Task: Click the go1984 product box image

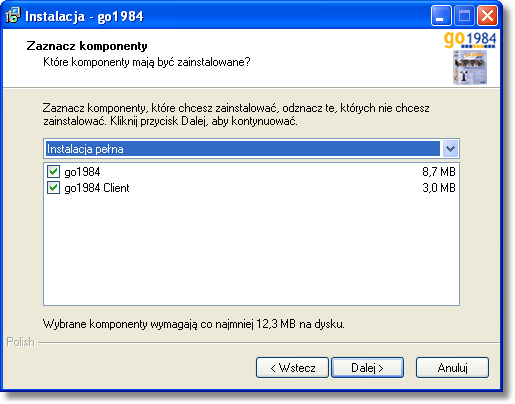Action: [470, 67]
